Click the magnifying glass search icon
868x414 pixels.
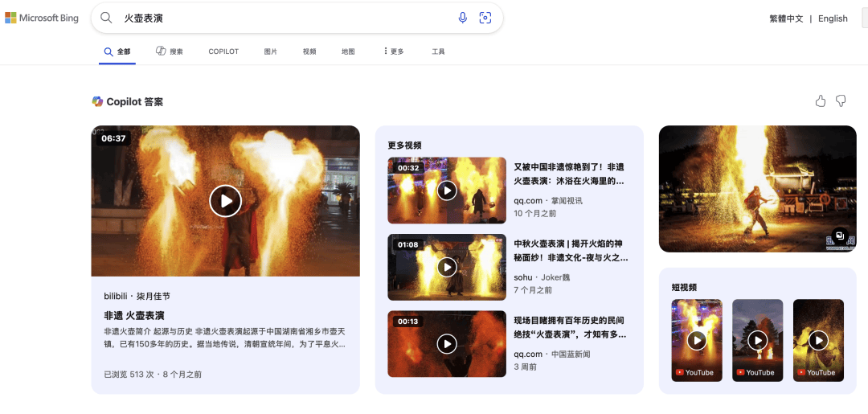coord(106,18)
